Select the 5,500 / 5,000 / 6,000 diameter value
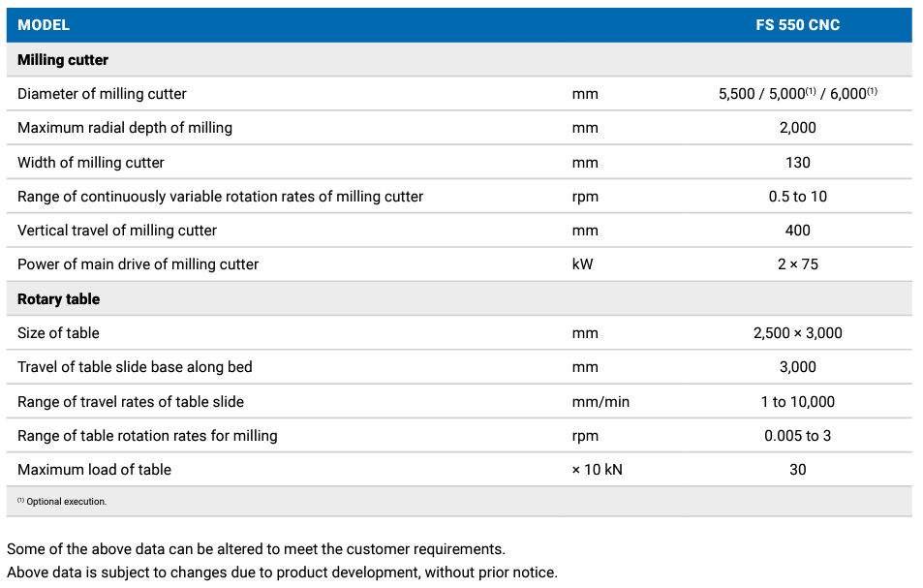This screenshot has width=923, height=588. point(797,94)
